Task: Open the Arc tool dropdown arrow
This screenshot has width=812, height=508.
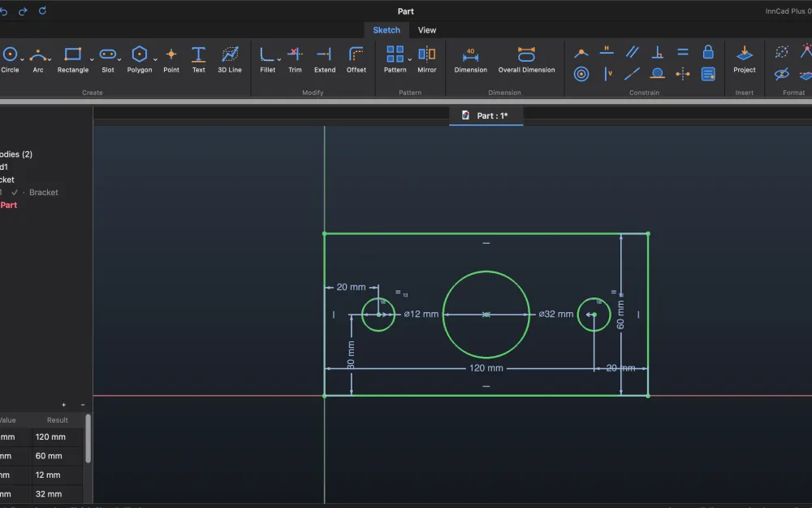Action: [50, 59]
